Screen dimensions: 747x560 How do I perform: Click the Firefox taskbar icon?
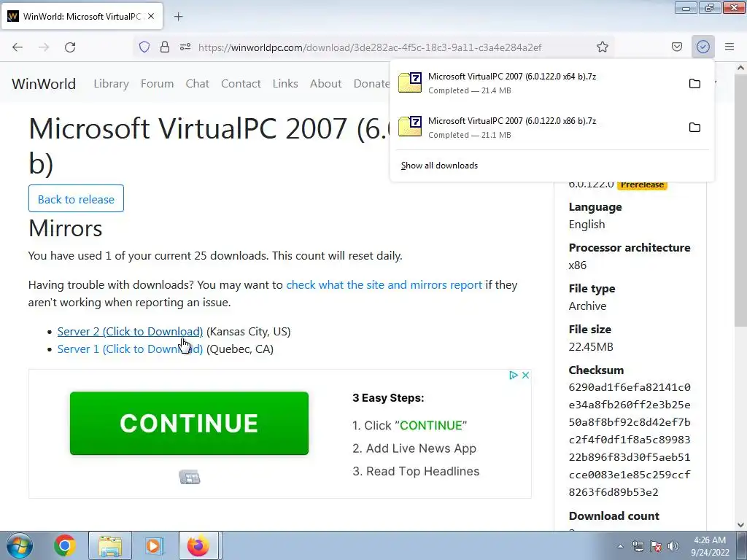[x=198, y=545]
